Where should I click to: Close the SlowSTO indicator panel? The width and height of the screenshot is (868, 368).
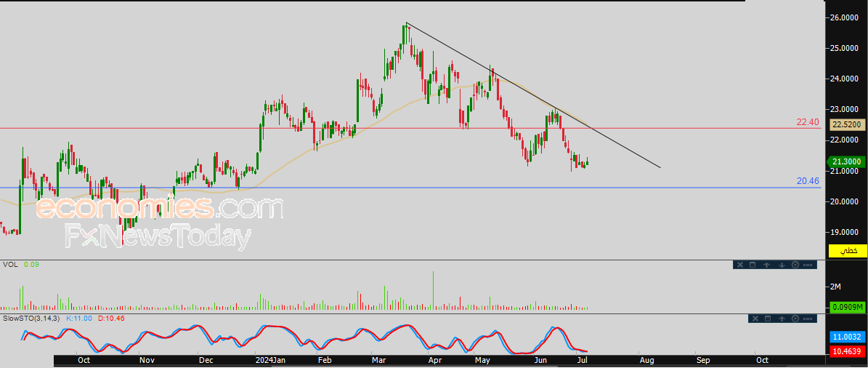click(755, 319)
